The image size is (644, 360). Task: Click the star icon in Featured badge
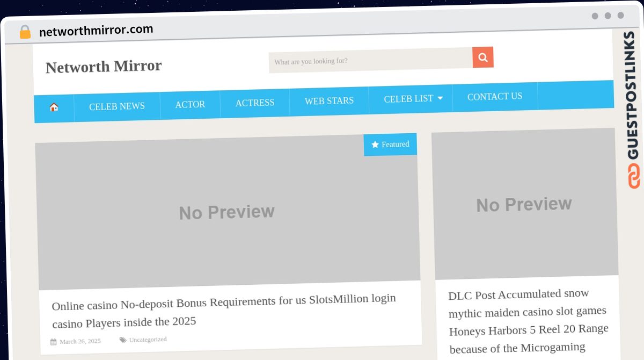tap(375, 145)
